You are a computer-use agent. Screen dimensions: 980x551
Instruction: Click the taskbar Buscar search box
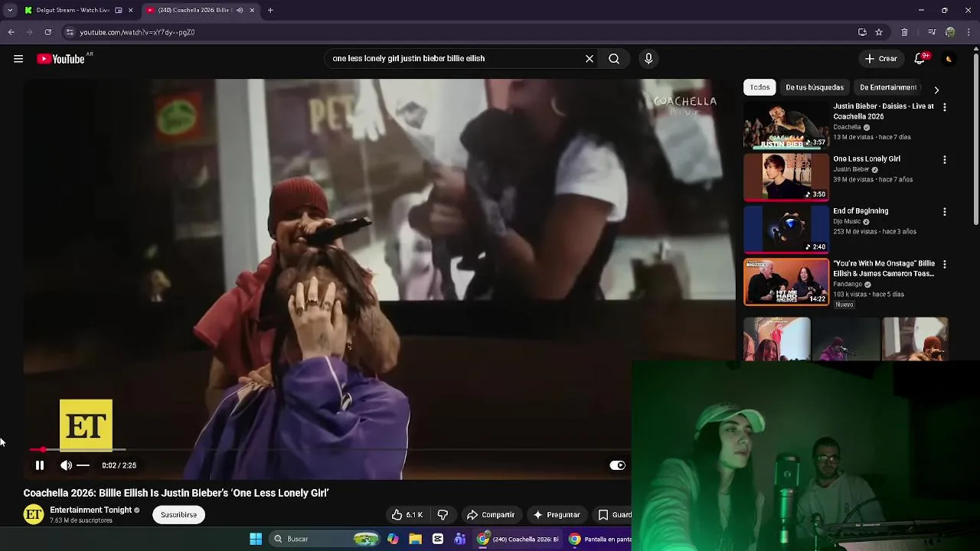(326, 539)
